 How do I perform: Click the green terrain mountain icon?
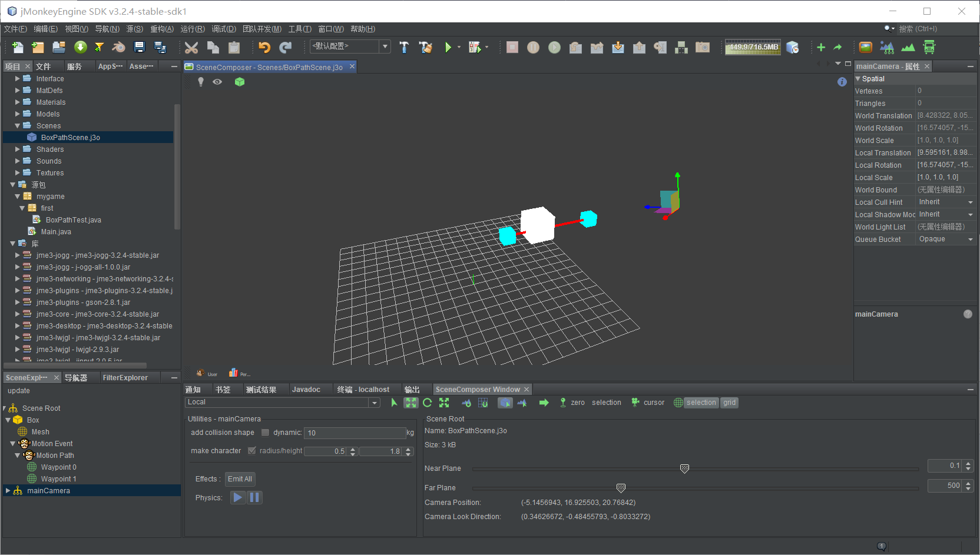908,47
